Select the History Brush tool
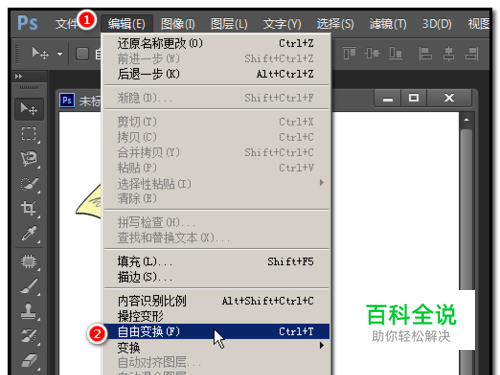Screen dimensions: 500x375 (29, 336)
